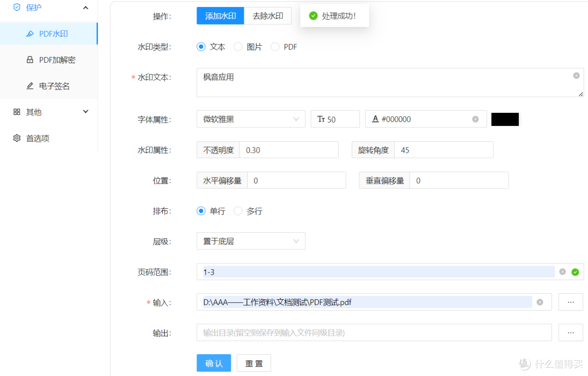Image resolution: width=588 pixels, height=376 pixels.
Task: Click the input path field with PDF测试.pdf
Action: [374, 302]
